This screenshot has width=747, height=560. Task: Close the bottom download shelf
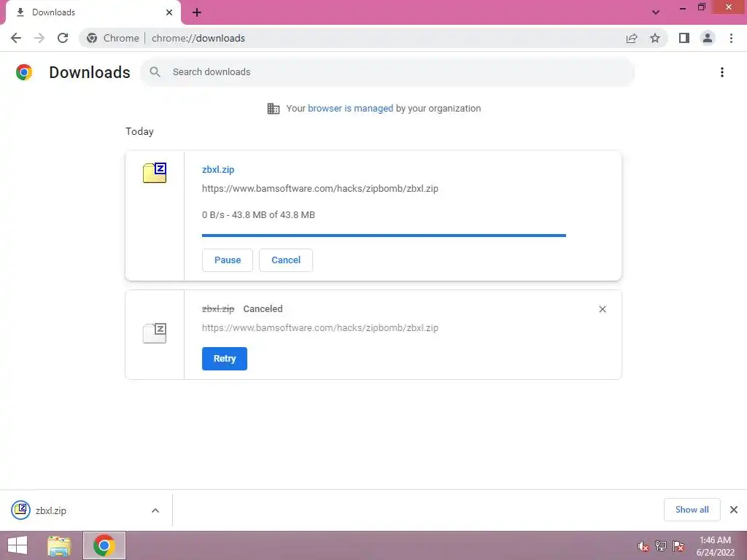(x=734, y=510)
